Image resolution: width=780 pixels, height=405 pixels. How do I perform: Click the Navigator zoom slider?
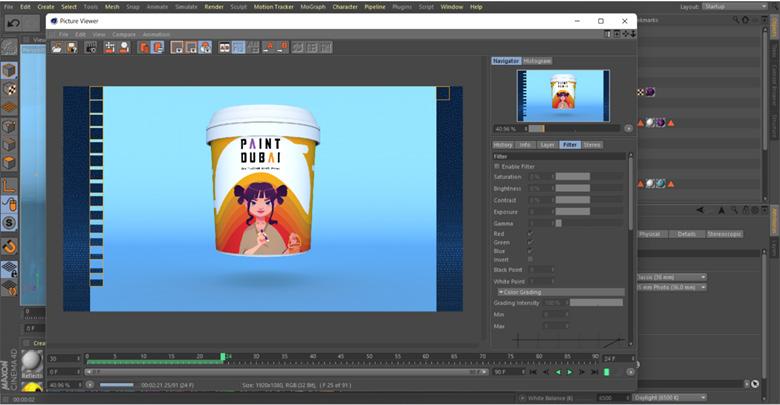(574, 128)
